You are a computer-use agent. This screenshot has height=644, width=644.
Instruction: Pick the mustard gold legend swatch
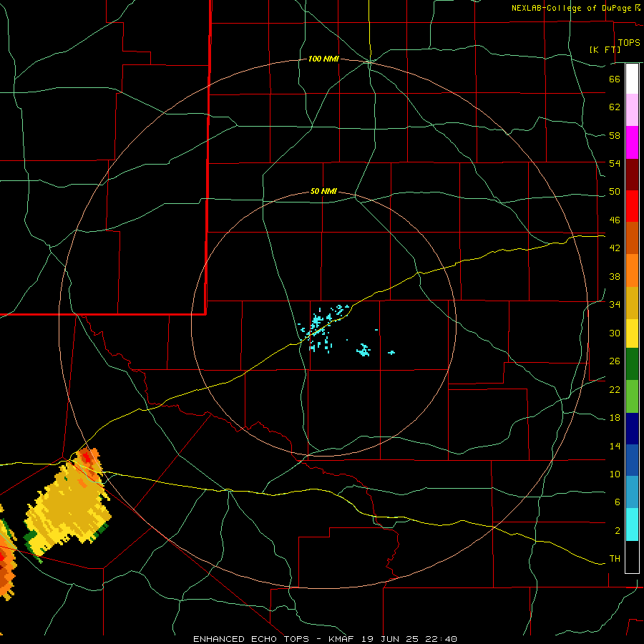(632, 303)
